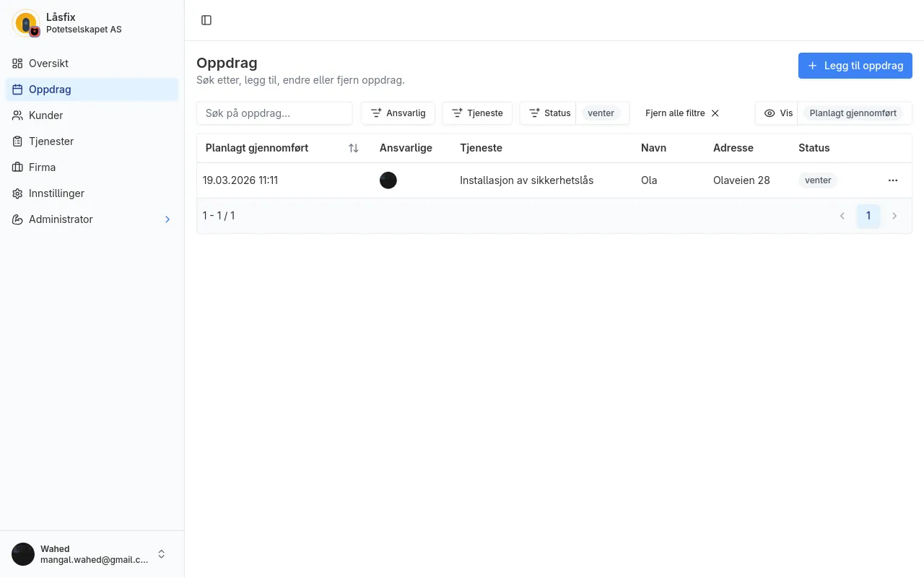Go to previous page arrow
This screenshot has width=924, height=578.
(842, 216)
